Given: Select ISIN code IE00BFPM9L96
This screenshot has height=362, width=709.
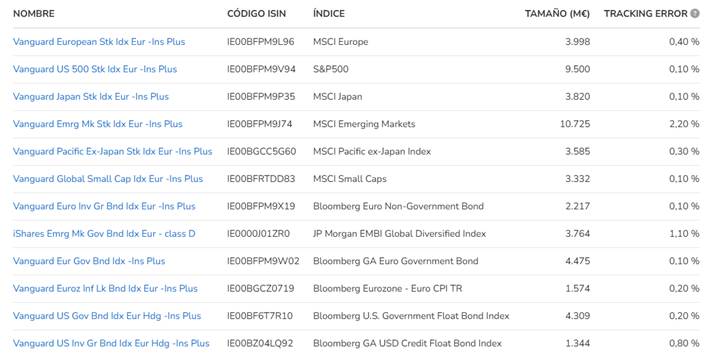Looking at the screenshot, I should coord(260,42).
